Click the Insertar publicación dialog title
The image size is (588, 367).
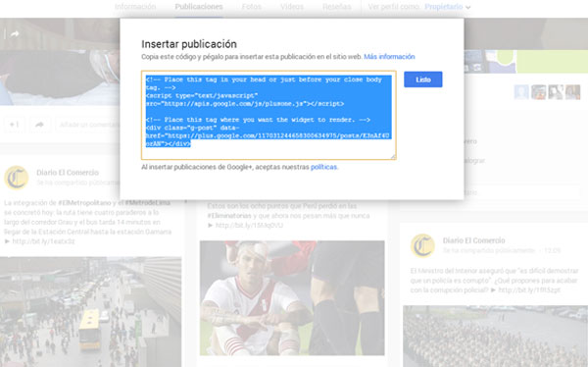tap(189, 44)
